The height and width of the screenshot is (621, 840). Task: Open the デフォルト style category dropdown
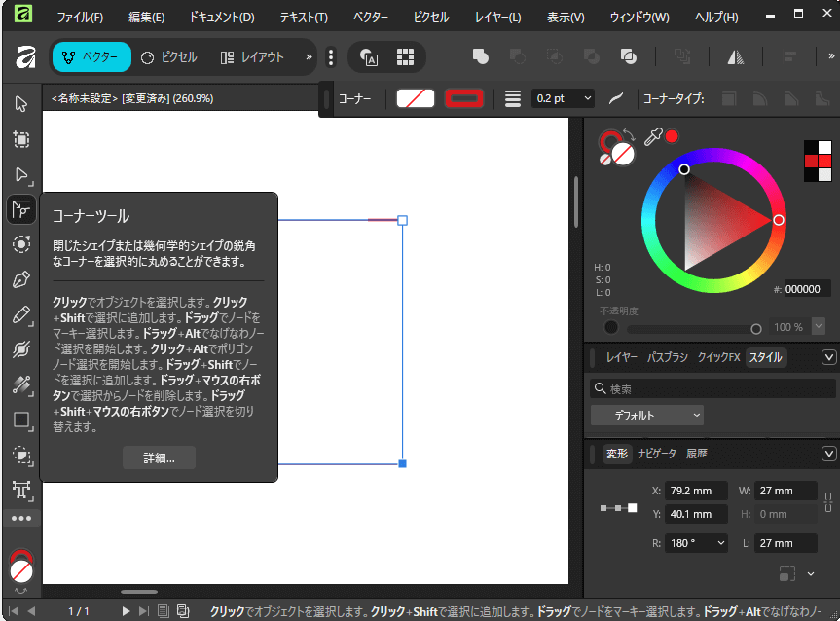pos(646,416)
